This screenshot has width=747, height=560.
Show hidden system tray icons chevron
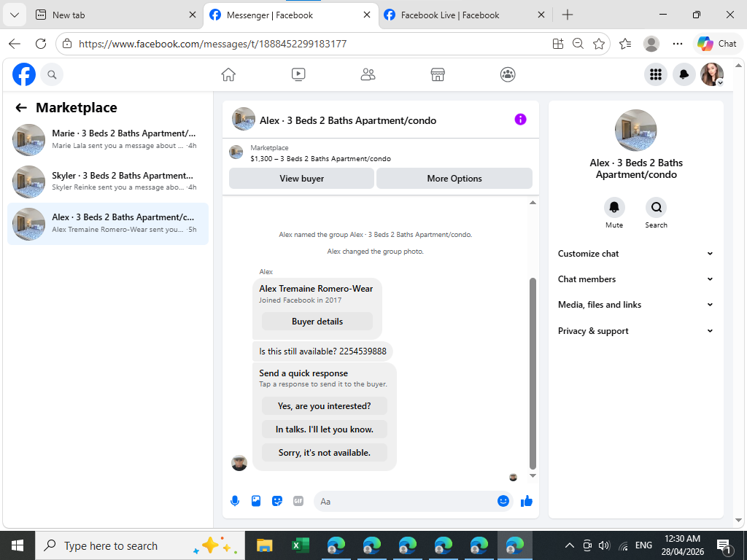tap(569, 545)
